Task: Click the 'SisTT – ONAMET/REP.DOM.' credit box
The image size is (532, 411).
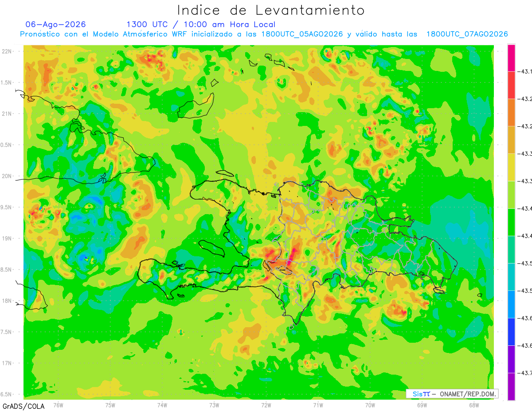Action: tap(452, 394)
